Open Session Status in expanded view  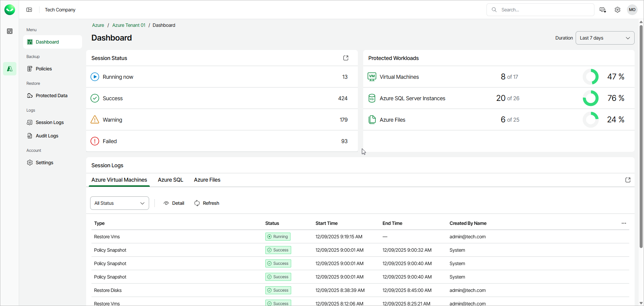pyautogui.click(x=346, y=58)
